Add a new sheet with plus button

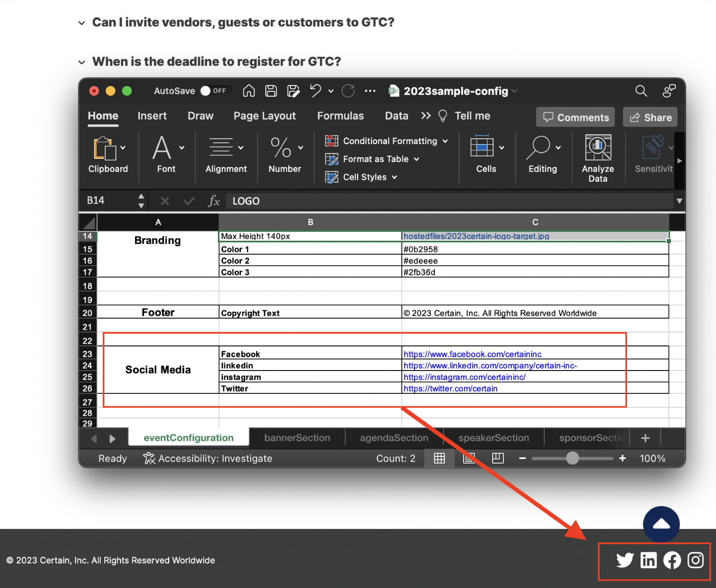[x=645, y=438]
